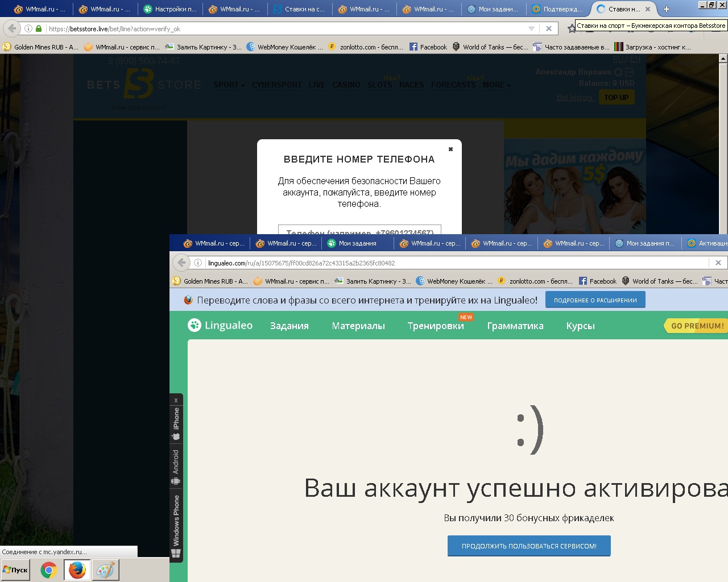Click the back arrow in the Betsstore browser window
This screenshot has width=728, height=582.
pyautogui.click(x=13, y=28)
